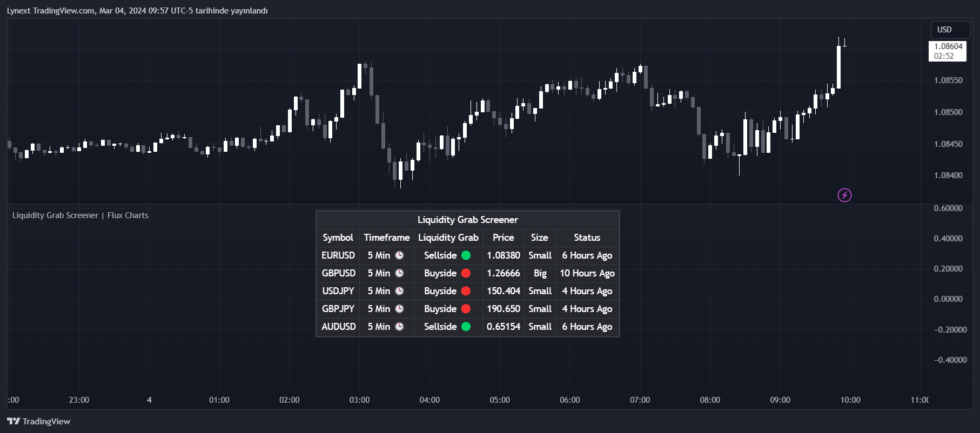Select the USDJPY symbol cell

click(x=338, y=291)
